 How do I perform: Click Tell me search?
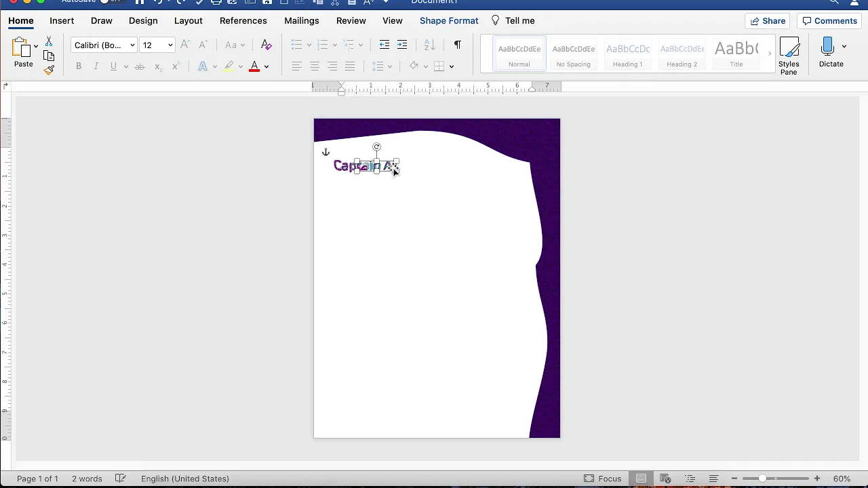(513, 21)
